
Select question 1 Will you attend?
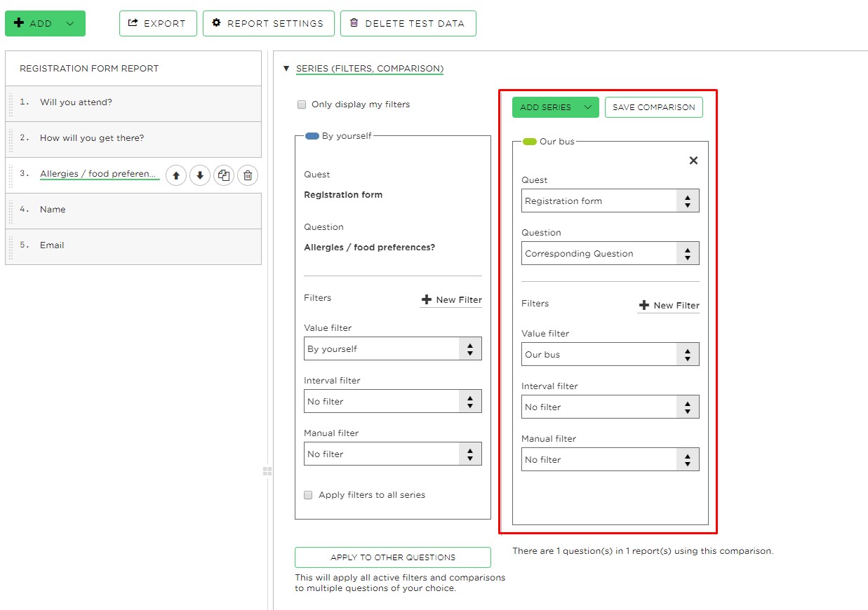(133, 104)
